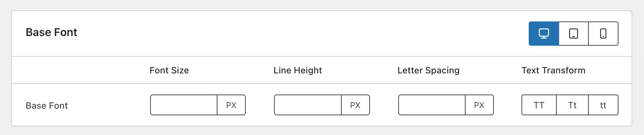The image size is (644, 135).
Task: Switch to mobile phone view icon
Action: [x=603, y=34]
